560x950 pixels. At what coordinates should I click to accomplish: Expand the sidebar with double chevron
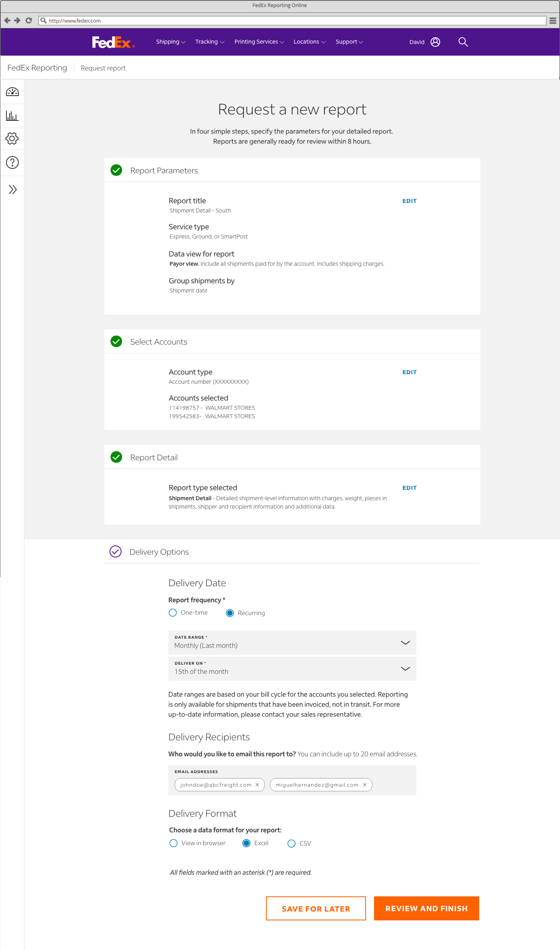pyautogui.click(x=13, y=189)
